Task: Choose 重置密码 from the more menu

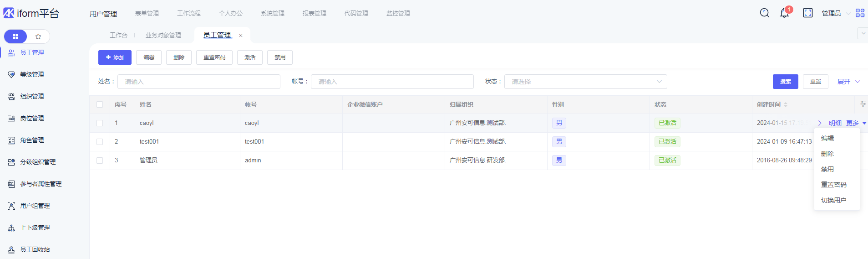Action: (x=833, y=185)
